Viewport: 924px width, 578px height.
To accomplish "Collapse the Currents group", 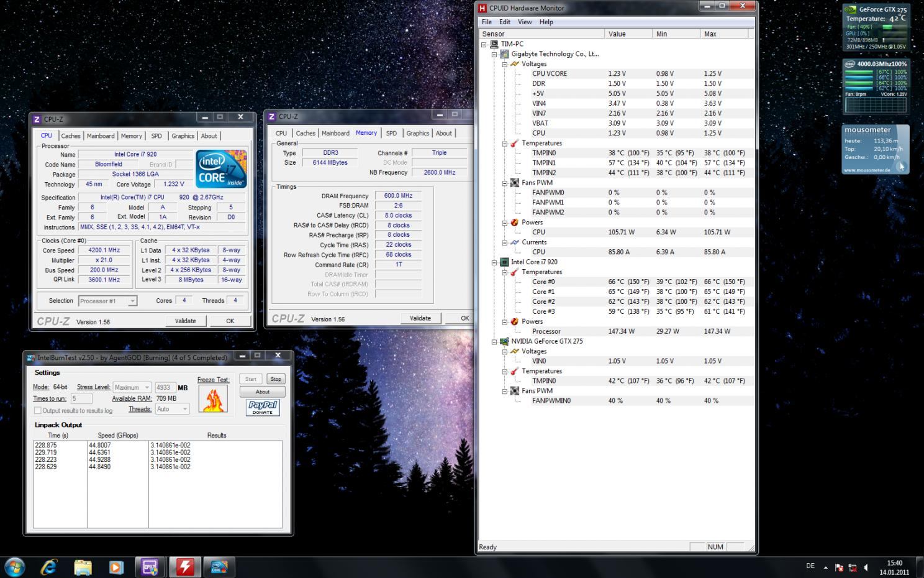I will click(x=504, y=242).
